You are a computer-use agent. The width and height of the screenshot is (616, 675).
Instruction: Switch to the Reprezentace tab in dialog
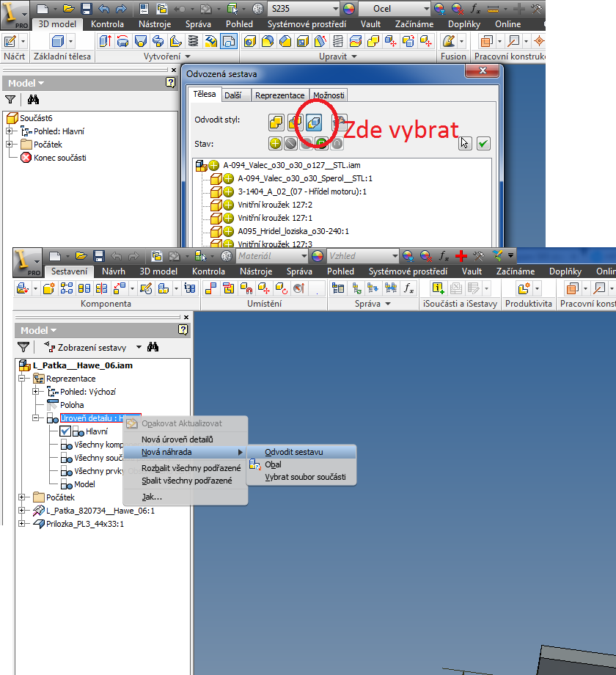pyautogui.click(x=279, y=95)
